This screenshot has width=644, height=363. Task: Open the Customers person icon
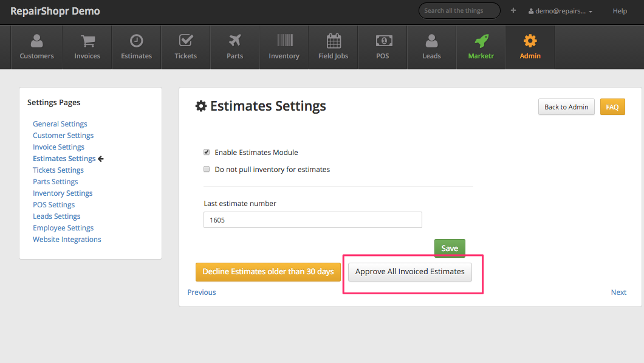(x=36, y=41)
